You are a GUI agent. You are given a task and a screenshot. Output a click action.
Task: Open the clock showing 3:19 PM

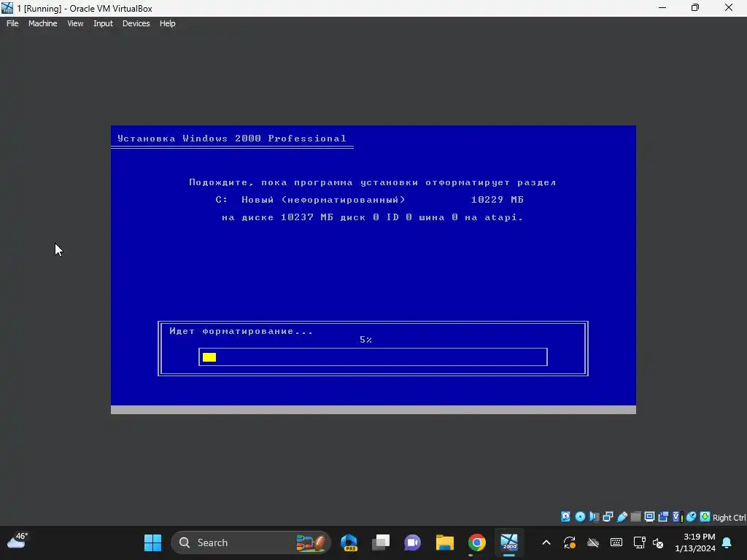[695, 542]
